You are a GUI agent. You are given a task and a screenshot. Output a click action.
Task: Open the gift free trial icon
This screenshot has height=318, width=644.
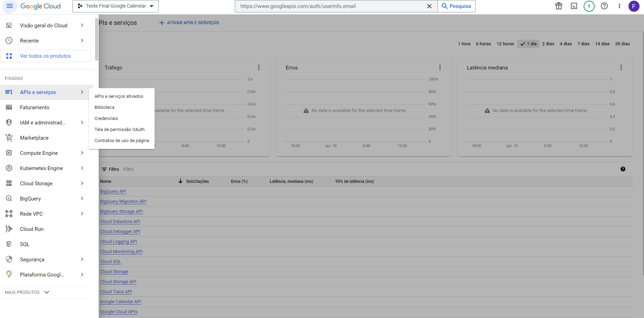click(x=559, y=6)
